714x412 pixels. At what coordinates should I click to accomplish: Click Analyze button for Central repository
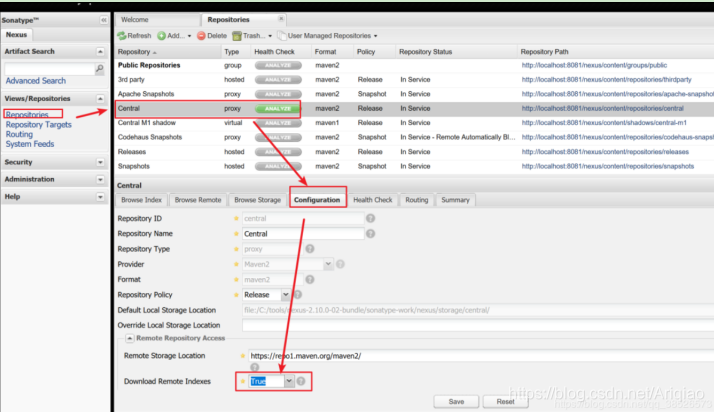click(x=278, y=108)
